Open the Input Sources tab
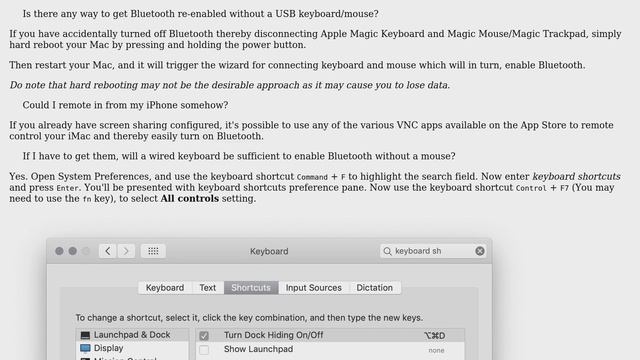 pos(313,288)
